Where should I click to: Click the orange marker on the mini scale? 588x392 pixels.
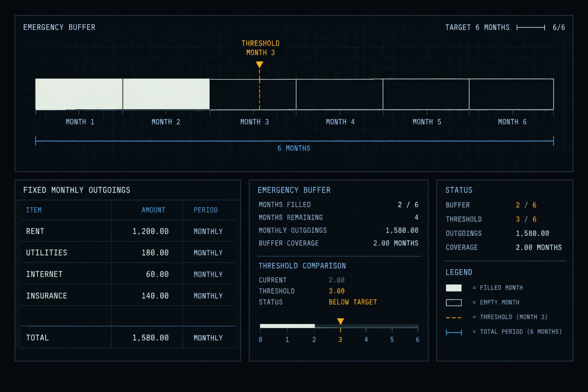click(x=341, y=321)
